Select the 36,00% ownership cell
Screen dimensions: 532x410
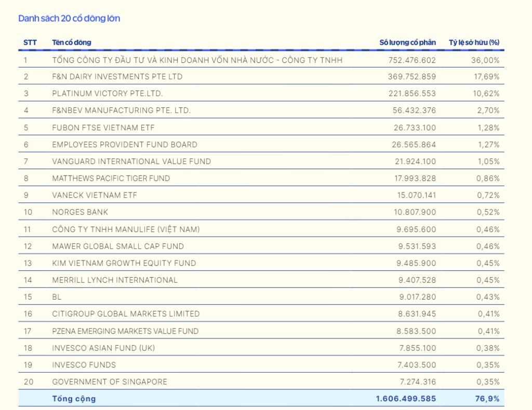pos(485,60)
